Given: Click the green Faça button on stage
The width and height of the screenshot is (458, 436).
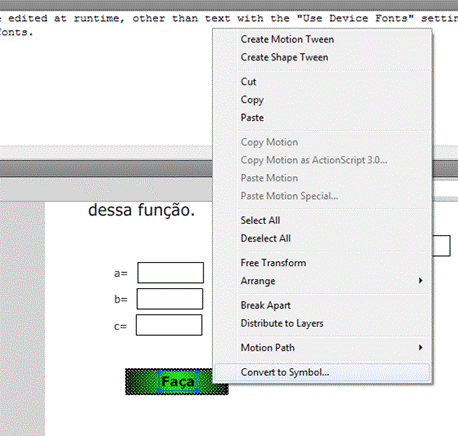Looking at the screenshot, I should click(x=177, y=382).
